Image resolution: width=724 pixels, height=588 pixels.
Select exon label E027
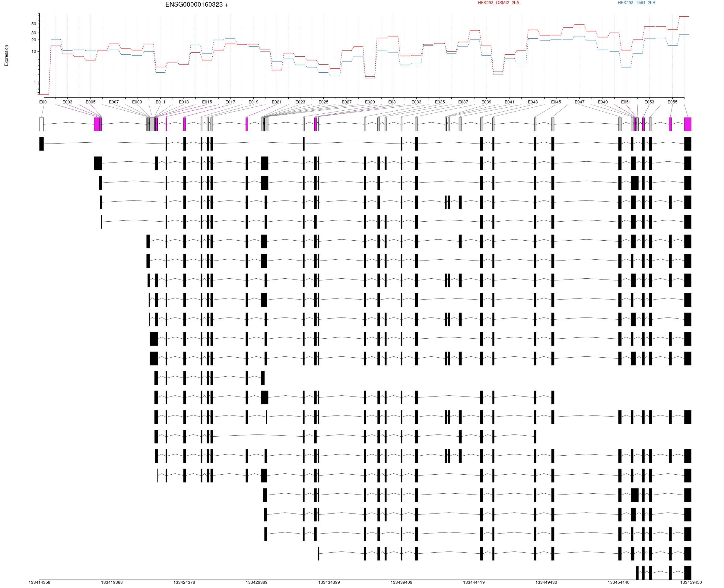click(x=347, y=102)
